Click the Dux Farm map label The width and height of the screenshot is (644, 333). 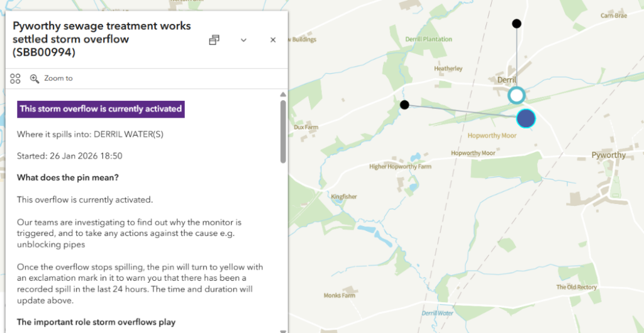coord(306,127)
